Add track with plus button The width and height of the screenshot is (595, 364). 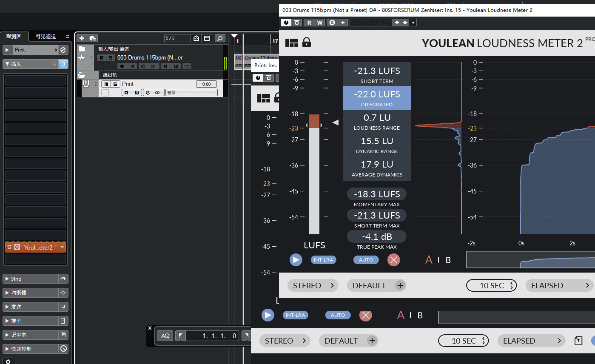[x=82, y=38]
